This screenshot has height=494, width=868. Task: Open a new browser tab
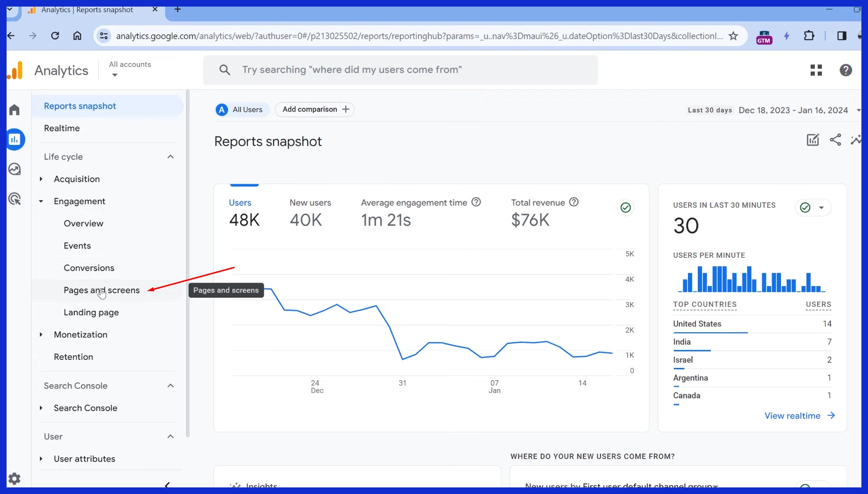pos(178,9)
